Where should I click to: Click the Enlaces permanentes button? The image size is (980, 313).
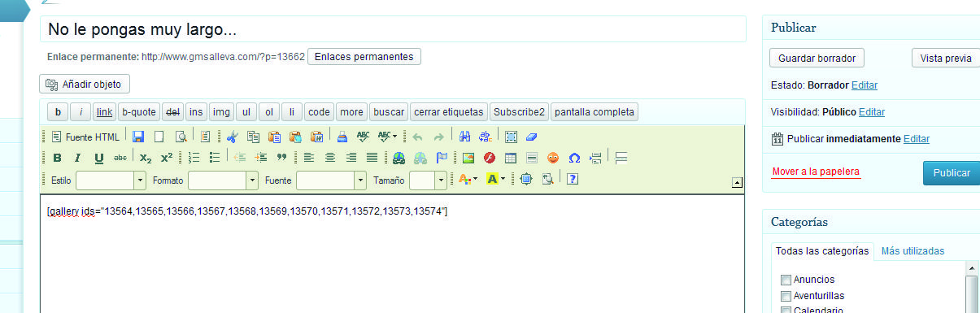(364, 57)
